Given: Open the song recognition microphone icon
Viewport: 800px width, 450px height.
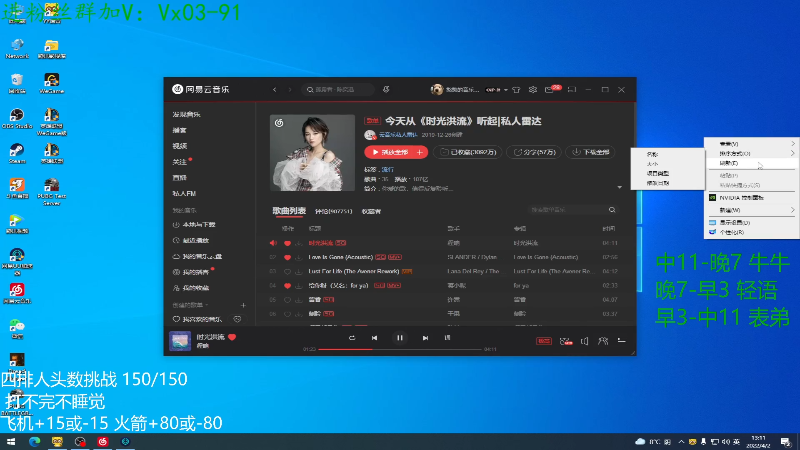Looking at the screenshot, I should tap(386, 89).
